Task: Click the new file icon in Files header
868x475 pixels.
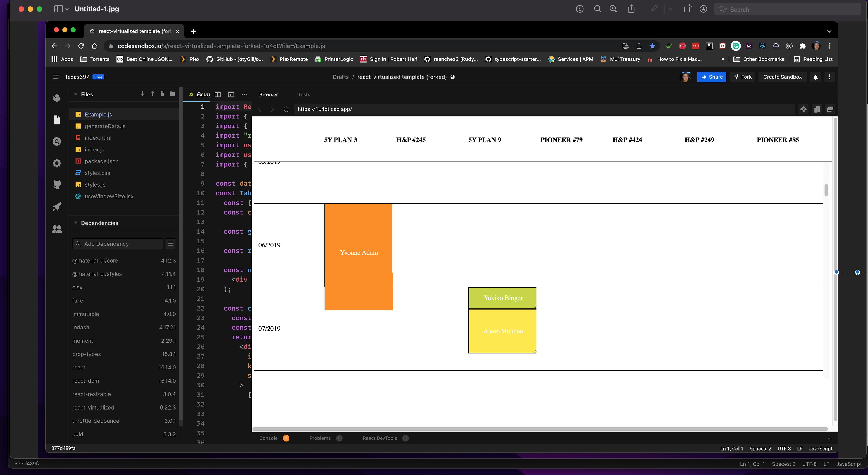Action: click(162, 94)
